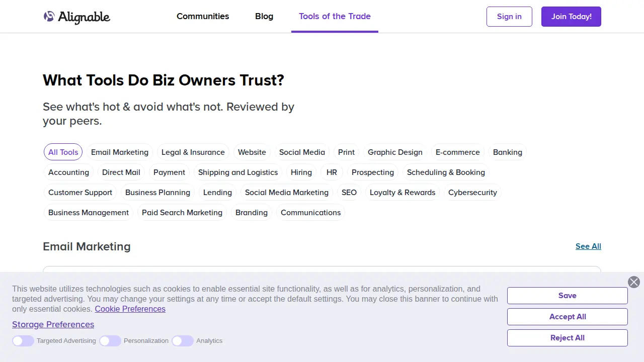Choose the SEO category

(349, 192)
